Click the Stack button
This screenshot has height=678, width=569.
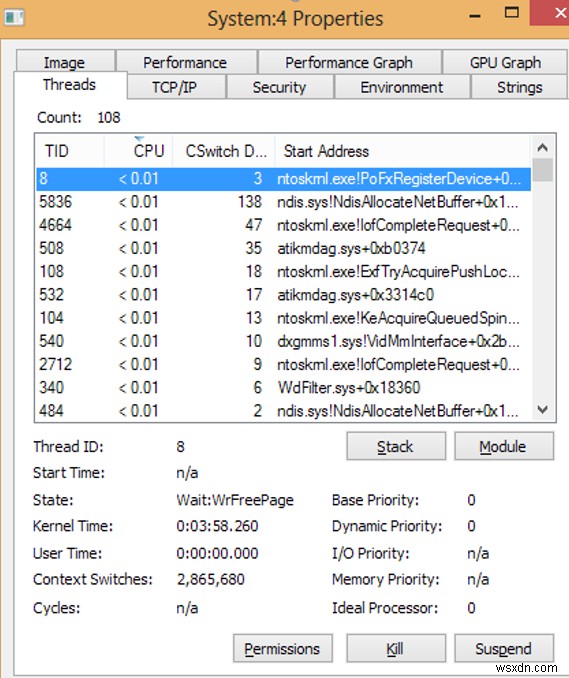click(x=396, y=446)
